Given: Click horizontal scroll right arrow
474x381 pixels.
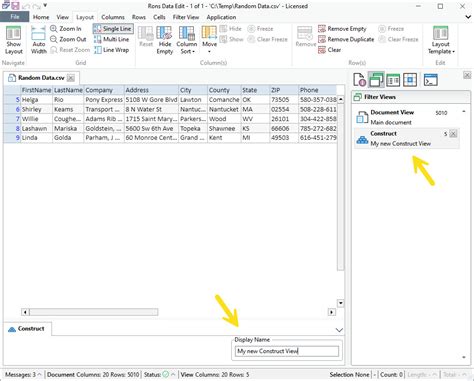Looking at the screenshot, I should (331, 312).
